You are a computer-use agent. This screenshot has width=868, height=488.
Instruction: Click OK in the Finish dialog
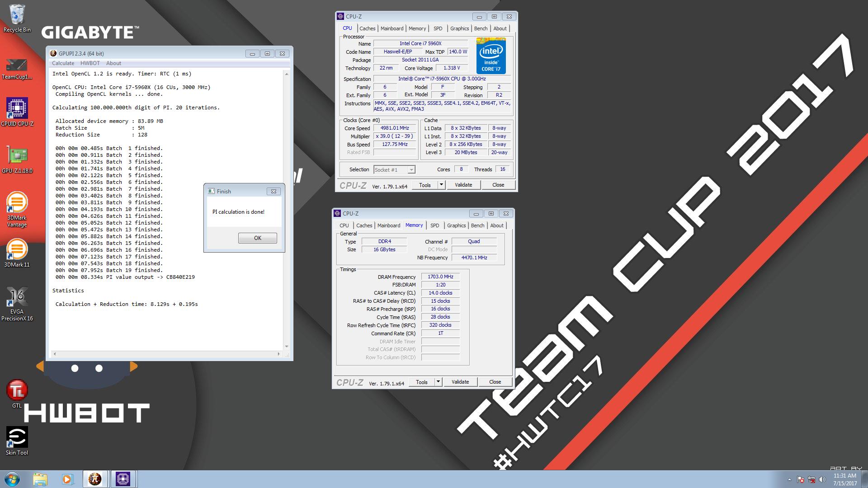pyautogui.click(x=258, y=238)
